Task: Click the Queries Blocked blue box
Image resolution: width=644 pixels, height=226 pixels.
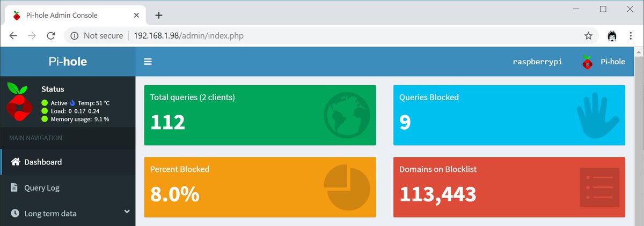Action: click(509, 115)
